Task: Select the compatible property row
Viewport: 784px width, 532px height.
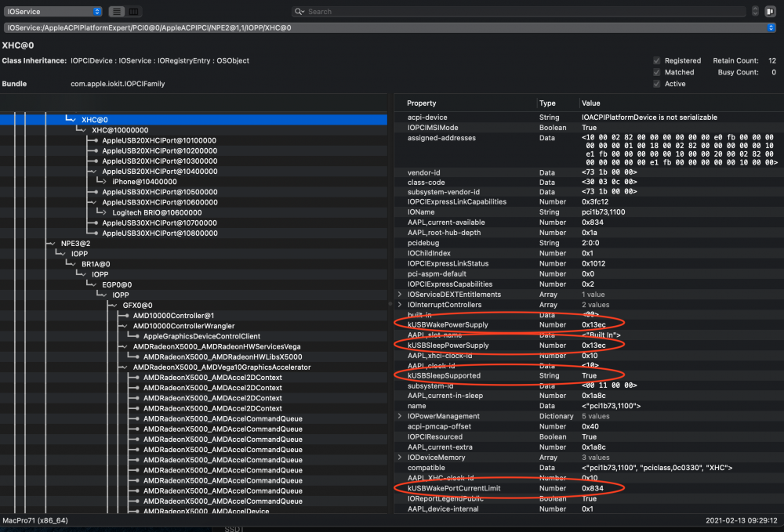Action: 589,468
